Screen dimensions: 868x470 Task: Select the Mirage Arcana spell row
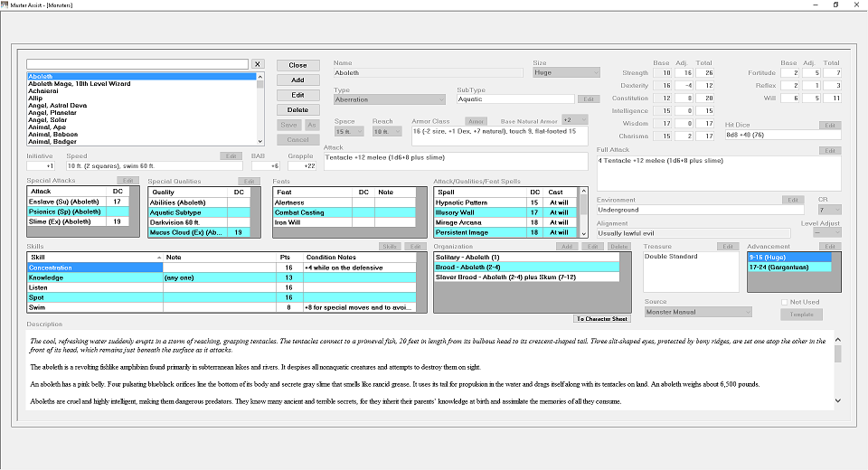tap(506, 222)
